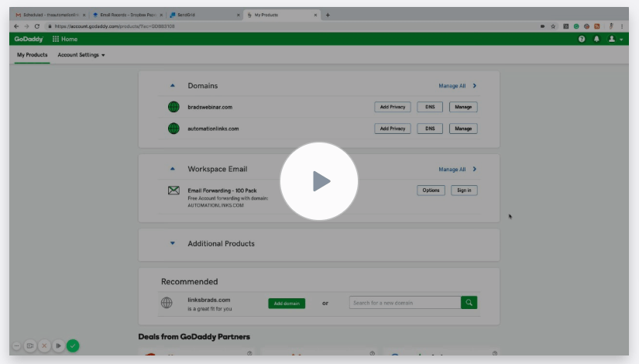The height and width of the screenshot is (364, 639).
Task: Click the envelope icon for Email Forwarding
Action: pyautogui.click(x=173, y=191)
